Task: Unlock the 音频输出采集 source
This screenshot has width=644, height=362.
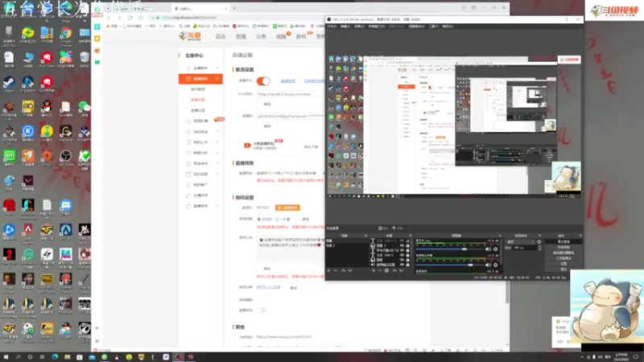Action: tap(407, 265)
